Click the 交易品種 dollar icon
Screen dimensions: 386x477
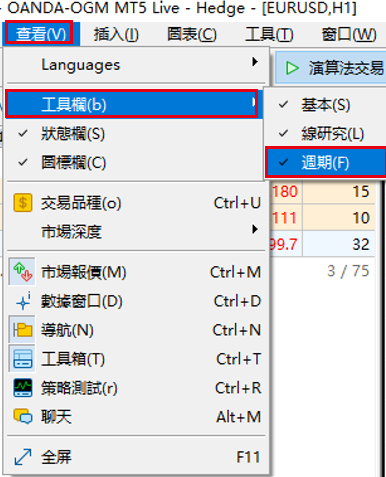point(23,203)
